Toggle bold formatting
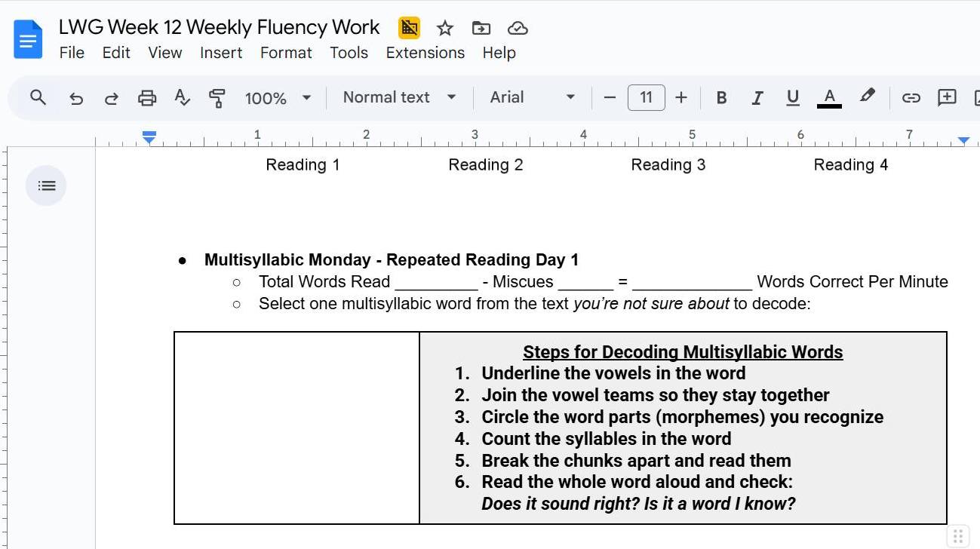 coord(721,97)
